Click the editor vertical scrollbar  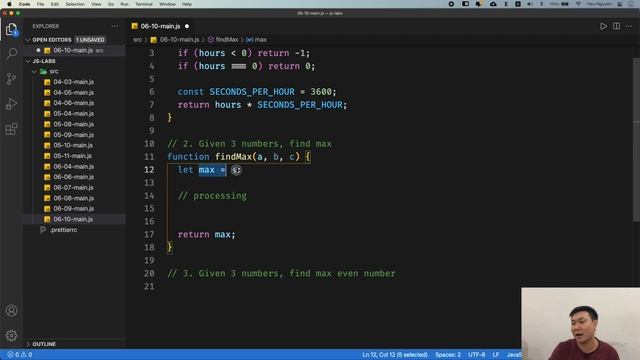coord(636,139)
